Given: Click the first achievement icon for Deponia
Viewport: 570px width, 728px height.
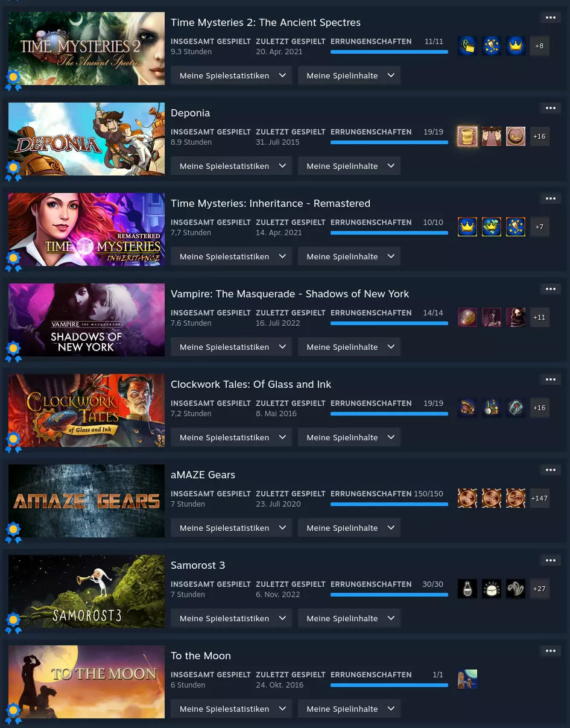Looking at the screenshot, I should 467,136.
